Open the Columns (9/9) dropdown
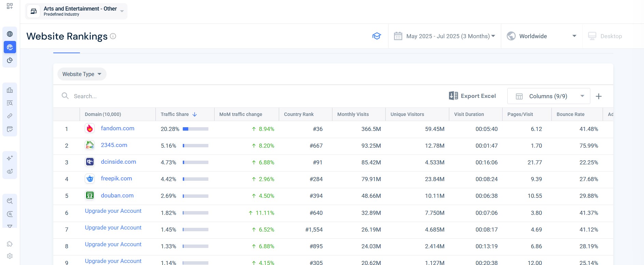Image resolution: width=644 pixels, height=265 pixels. coord(548,96)
